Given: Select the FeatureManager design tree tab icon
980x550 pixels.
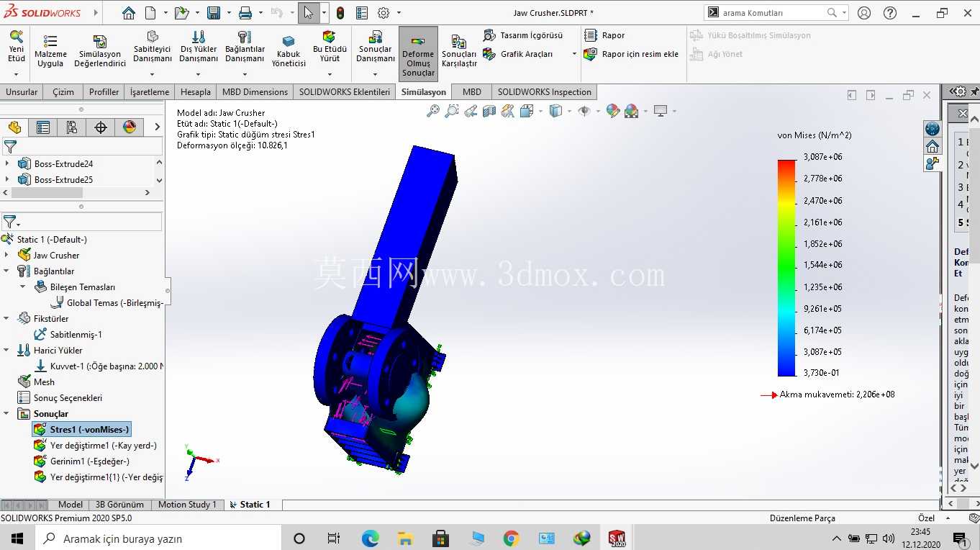Looking at the screenshot, I should point(14,127).
